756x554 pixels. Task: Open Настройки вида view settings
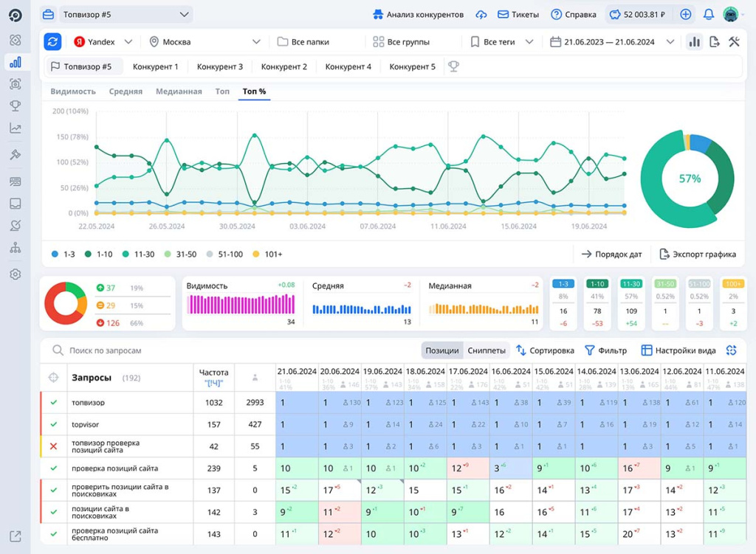pos(678,350)
